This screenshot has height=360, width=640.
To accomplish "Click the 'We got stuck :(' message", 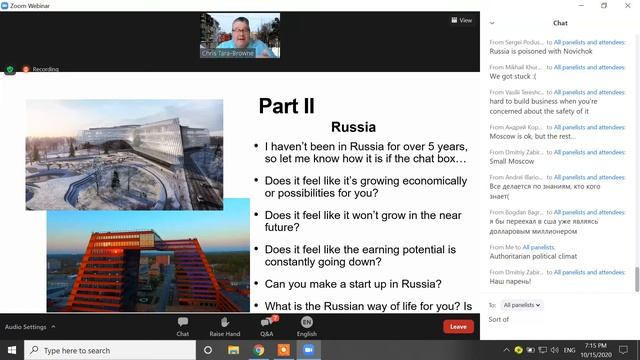I will pyautogui.click(x=513, y=76).
